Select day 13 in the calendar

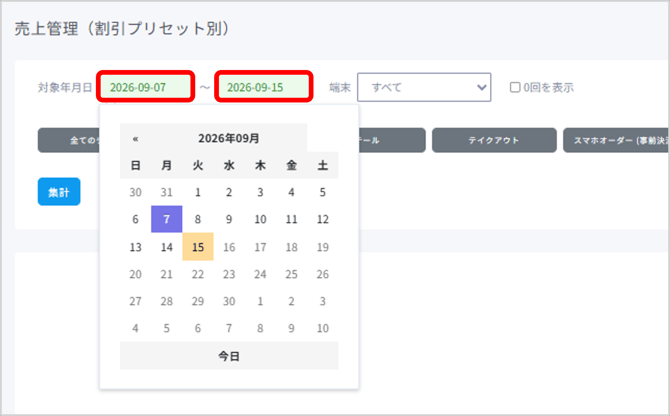coord(135,247)
